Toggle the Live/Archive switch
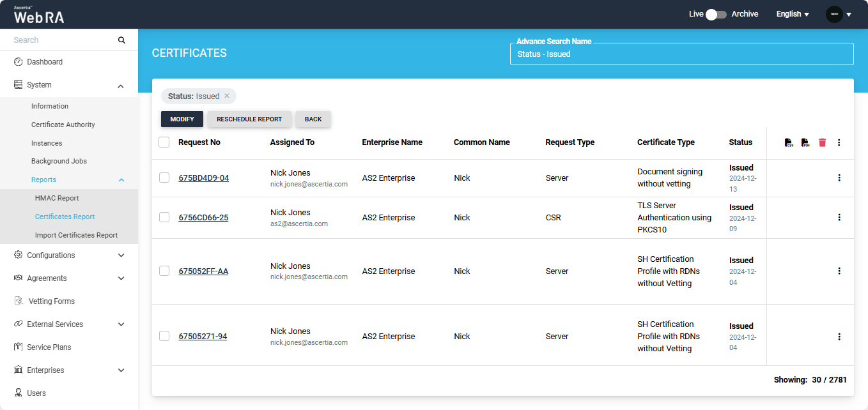The width and height of the screenshot is (868, 410). click(716, 14)
